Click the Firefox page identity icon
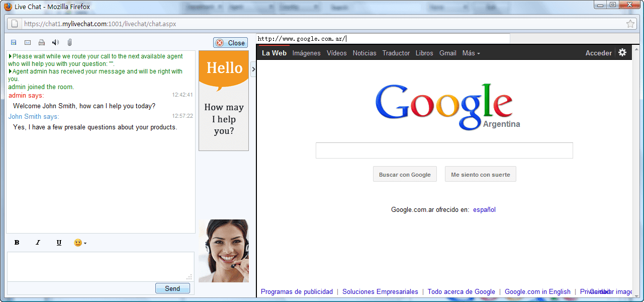Screen dimensions: 644x302 [15, 24]
